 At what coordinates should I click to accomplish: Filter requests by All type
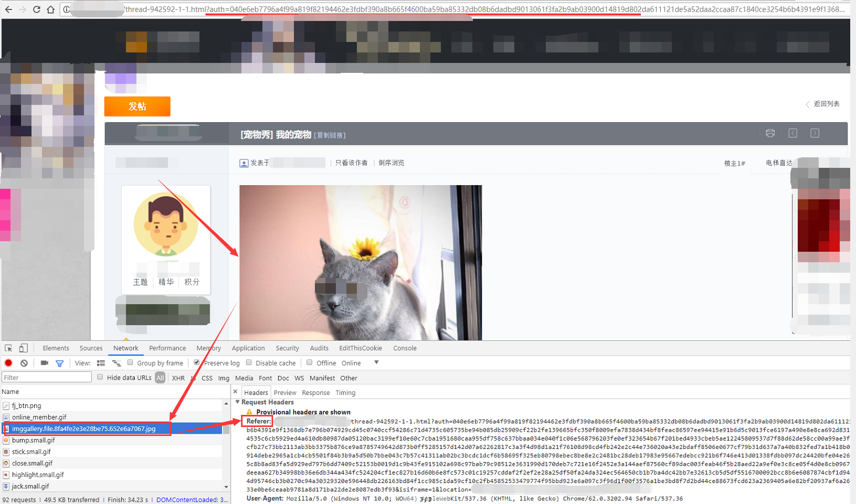click(160, 378)
